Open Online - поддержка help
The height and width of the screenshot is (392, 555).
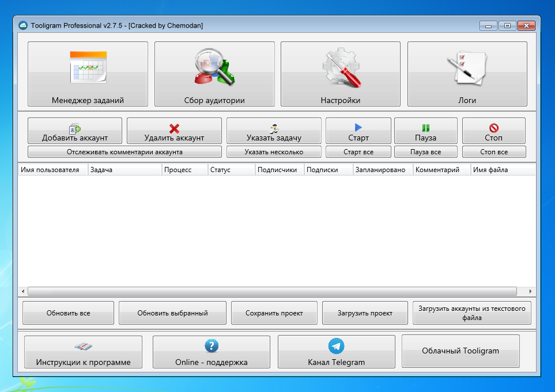(x=212, y=352)
